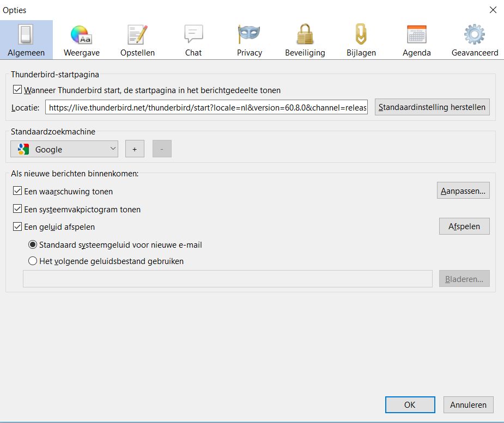
Task: Expand the Google search engine dropdown
Action: point(64,149)
